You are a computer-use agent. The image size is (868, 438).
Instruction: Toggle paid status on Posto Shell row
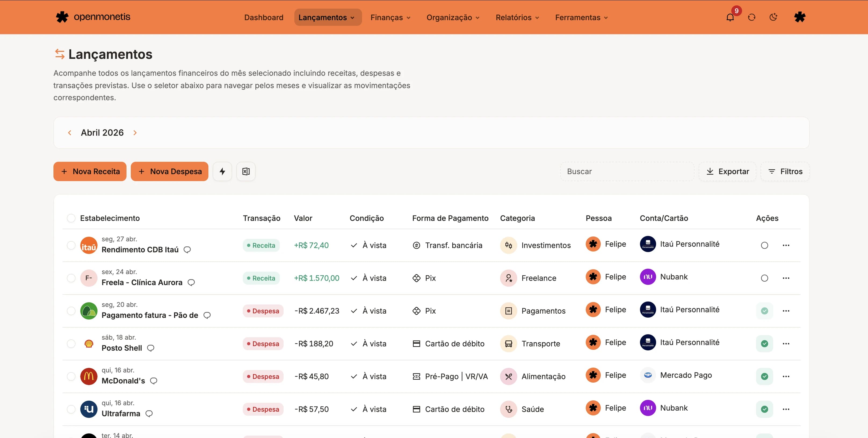coord(764,344)
